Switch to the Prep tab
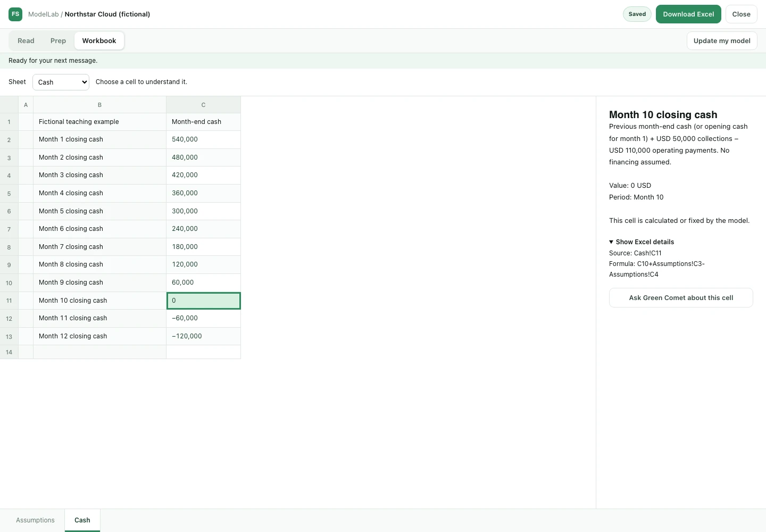The height and width of the screenshot is (532, 766). (59, 40)
